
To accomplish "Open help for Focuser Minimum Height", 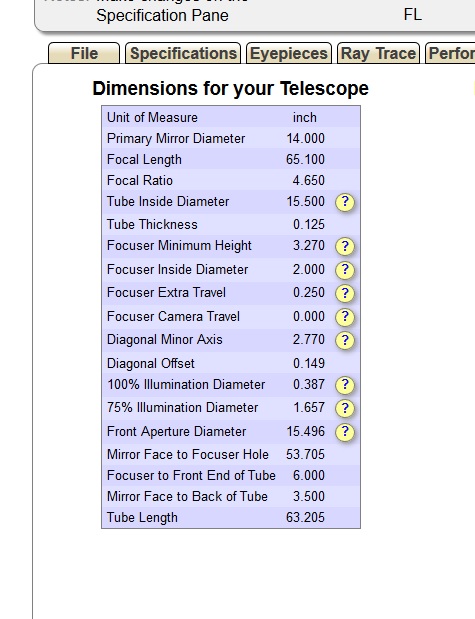I will pos(345,246).
